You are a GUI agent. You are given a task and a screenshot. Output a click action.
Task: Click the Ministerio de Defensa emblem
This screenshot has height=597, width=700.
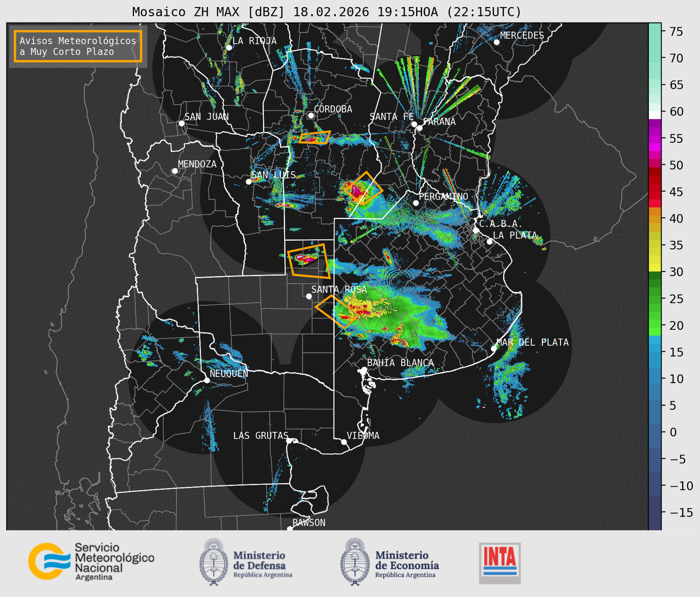[x=214, y=562]
